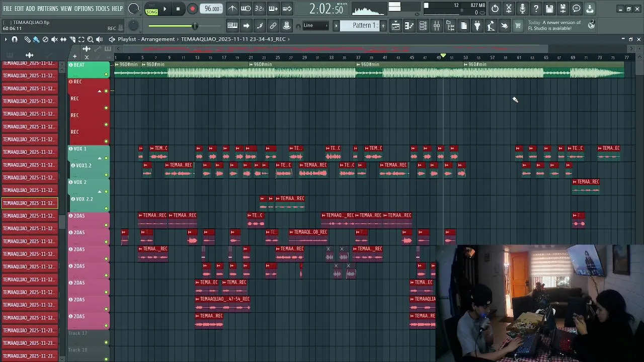Toggle the metronome icon
The image size is (644, 362).
pyautogui.click(x=232, y=9)
